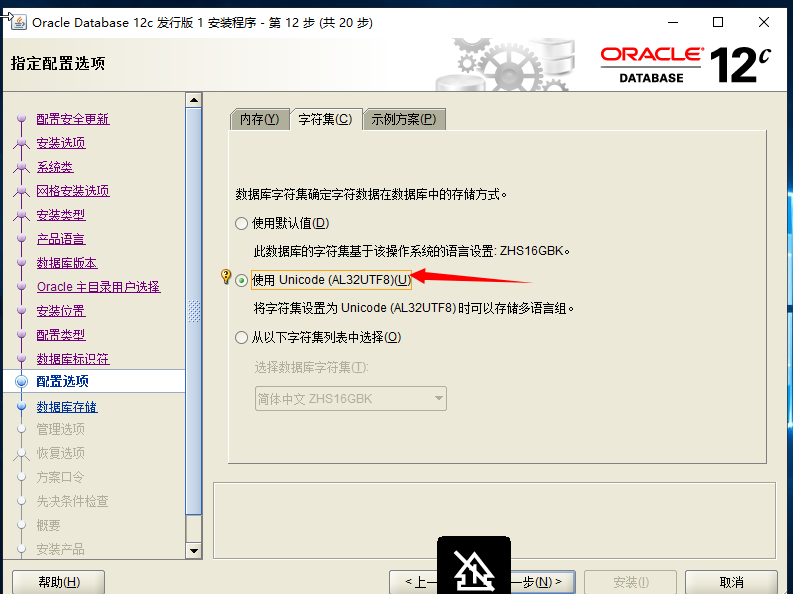Viewport: 793px width, 594px height.
Task: Open the 产品语言 step link
Action: click(x=61, y=239)
